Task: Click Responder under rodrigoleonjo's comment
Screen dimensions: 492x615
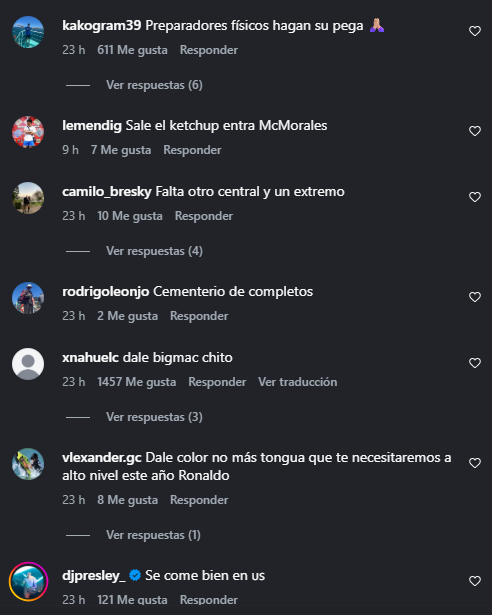Action: pos(199,316)
